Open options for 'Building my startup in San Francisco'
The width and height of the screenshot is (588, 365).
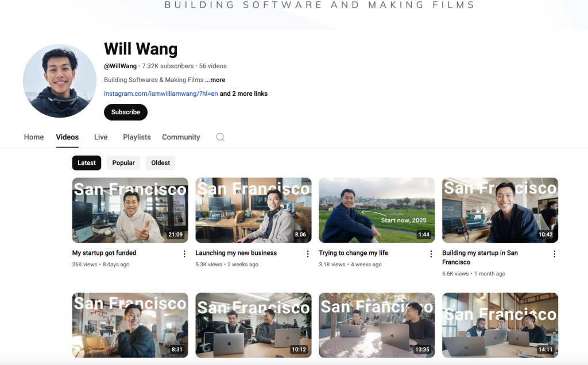click(554, 254)
